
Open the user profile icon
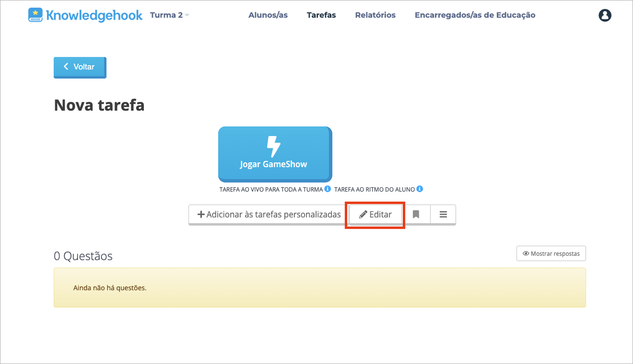point(605,15)
